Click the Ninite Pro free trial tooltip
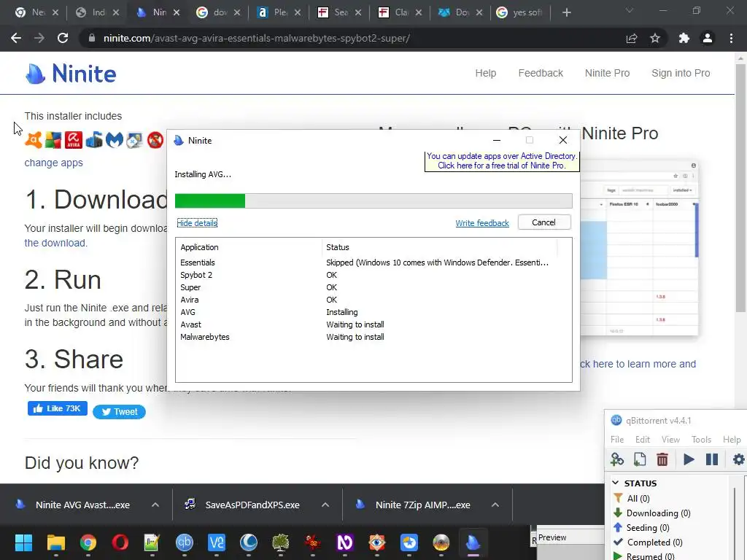This screenshot has width=747, height=560. point(502,161)
